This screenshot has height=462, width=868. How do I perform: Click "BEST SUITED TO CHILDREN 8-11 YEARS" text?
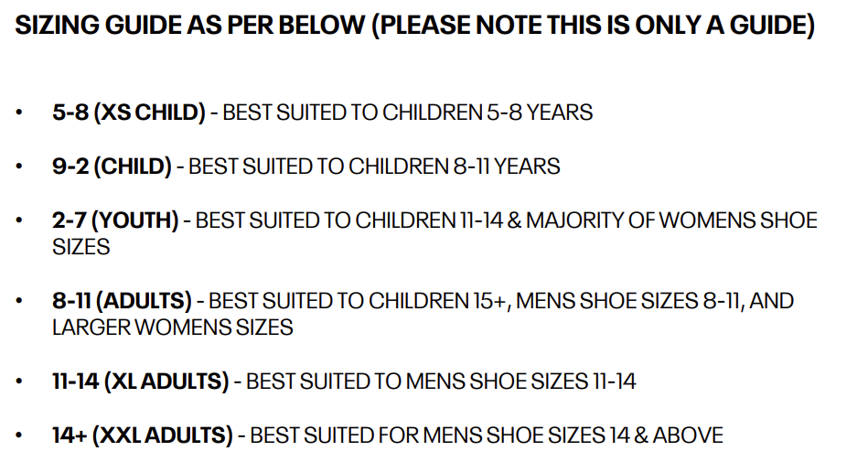click(x=374, y=167)
